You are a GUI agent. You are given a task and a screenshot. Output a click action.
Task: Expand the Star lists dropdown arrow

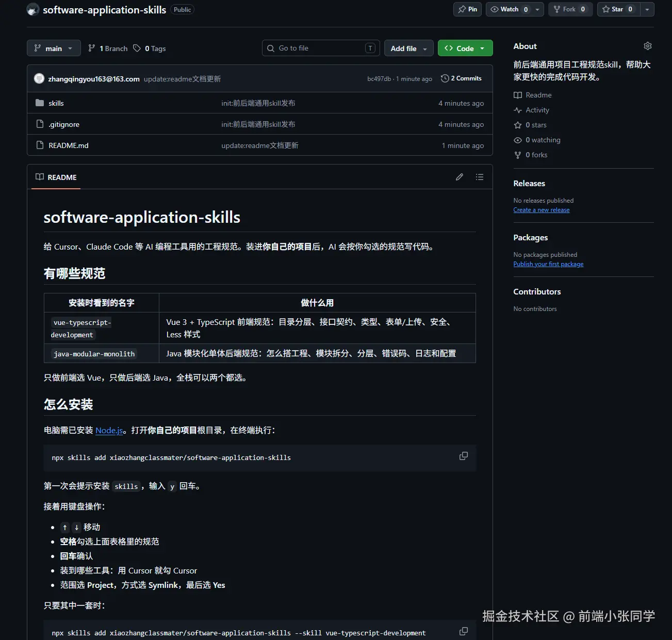[647, 9]
